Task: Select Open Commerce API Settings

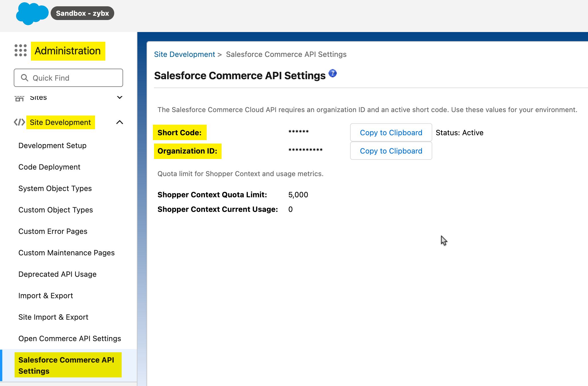Action: (69, 338)
